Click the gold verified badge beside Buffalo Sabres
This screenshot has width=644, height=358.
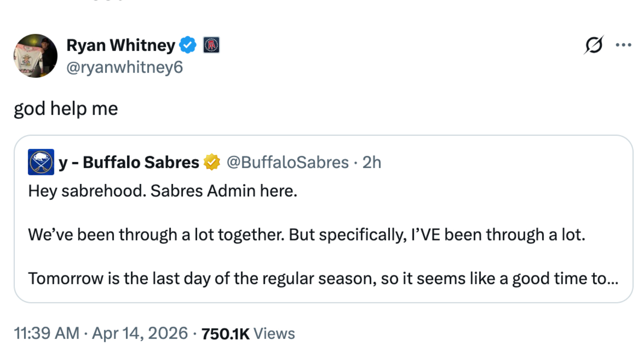211,163
